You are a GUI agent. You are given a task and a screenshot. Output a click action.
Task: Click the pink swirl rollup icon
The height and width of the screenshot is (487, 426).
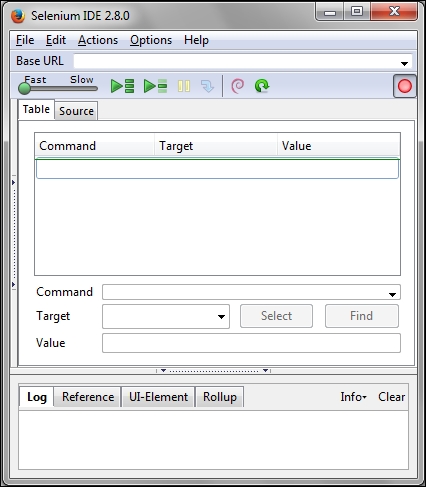(x=237, y=86)
